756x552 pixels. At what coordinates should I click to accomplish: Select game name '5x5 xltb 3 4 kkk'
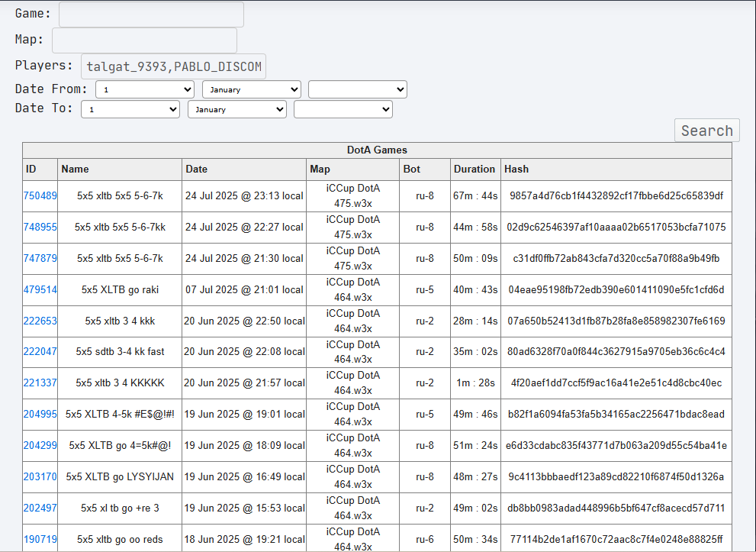tap(120, 321)
